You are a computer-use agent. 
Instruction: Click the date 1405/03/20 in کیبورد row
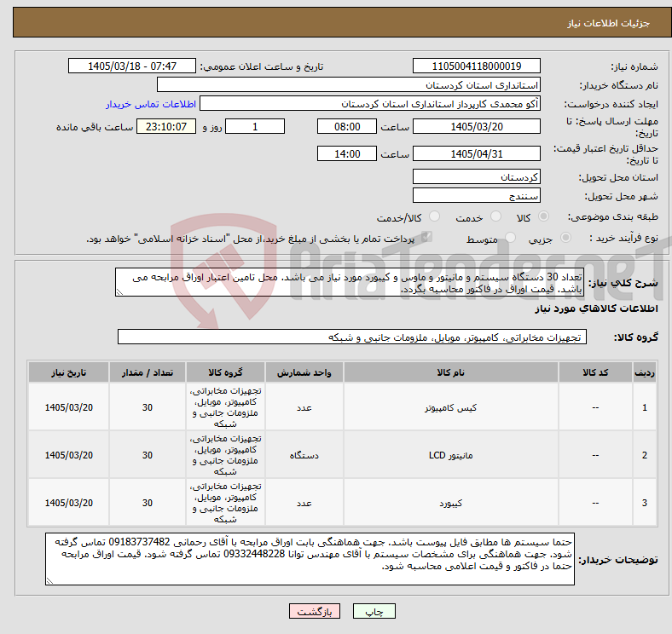pos(68,503)
